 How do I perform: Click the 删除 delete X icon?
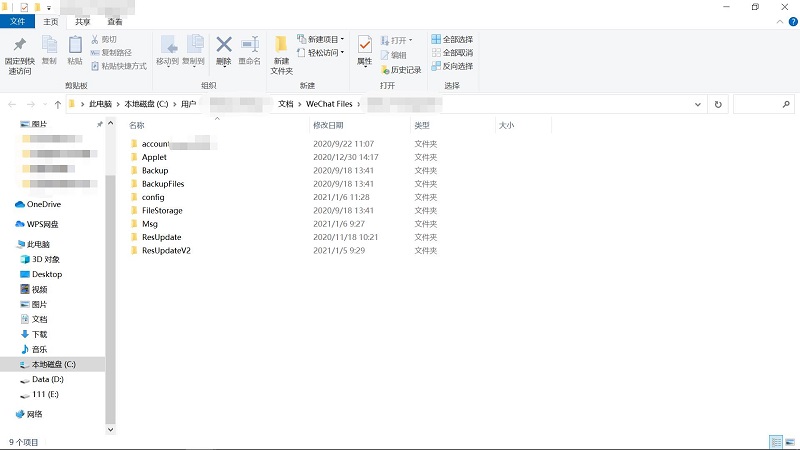(x=224, y=45)
